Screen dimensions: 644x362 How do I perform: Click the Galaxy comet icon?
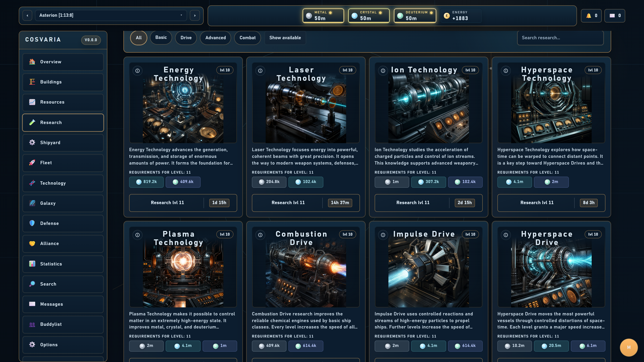[x=32, y=203]
